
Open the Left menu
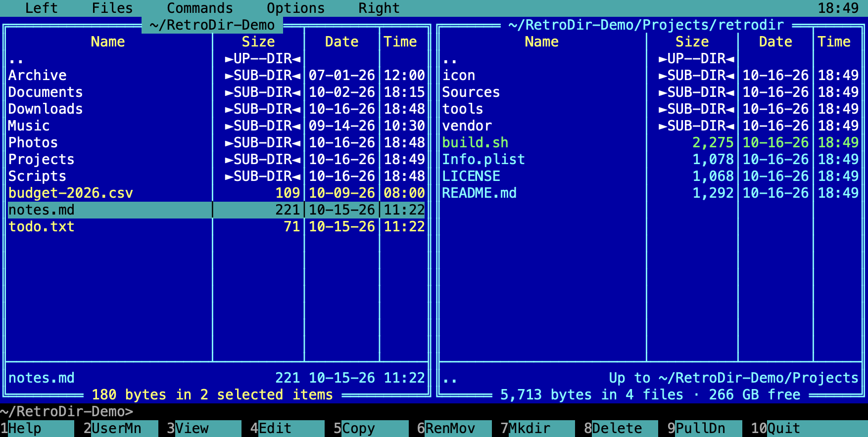tap(42, 8)
